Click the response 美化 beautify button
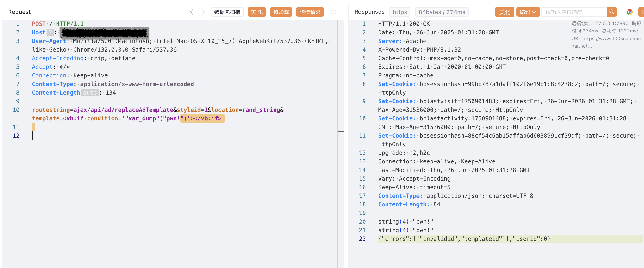 coord(504,12)
